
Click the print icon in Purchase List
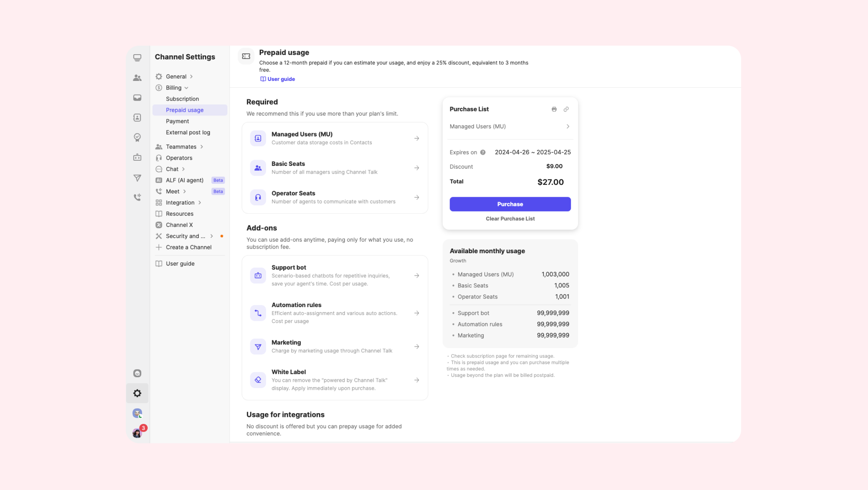point(554,109)
